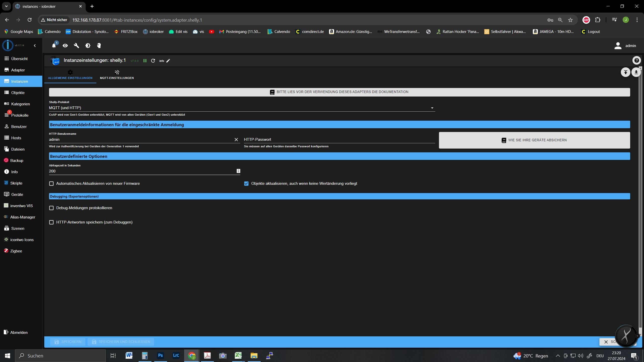Click Abfragezeit seconds stepper arrows

pos(238,171)
